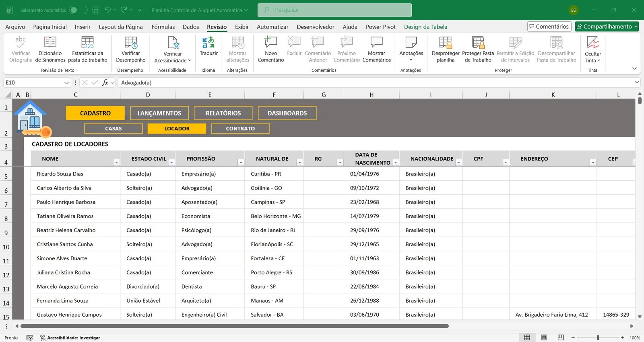Click the horizontal scrollbar thumb
Screen dimensions: 644x342
coord(235,326)
